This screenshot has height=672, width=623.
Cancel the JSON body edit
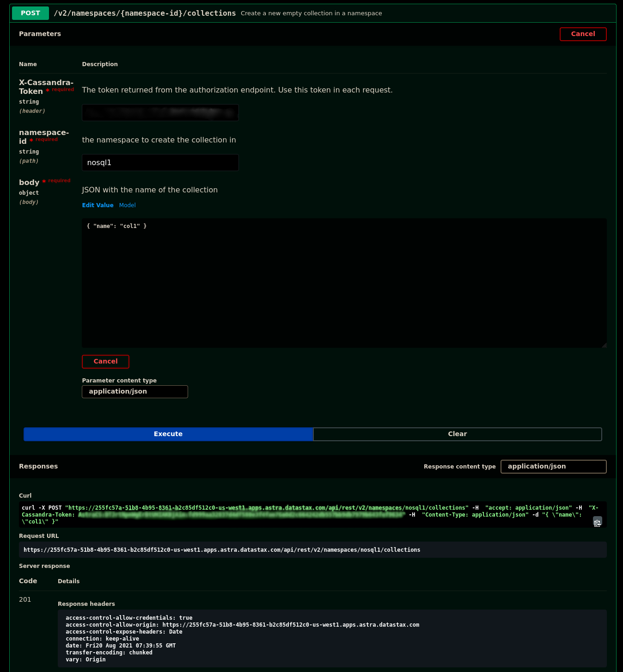pyautogui.click(x=105, y=361)
